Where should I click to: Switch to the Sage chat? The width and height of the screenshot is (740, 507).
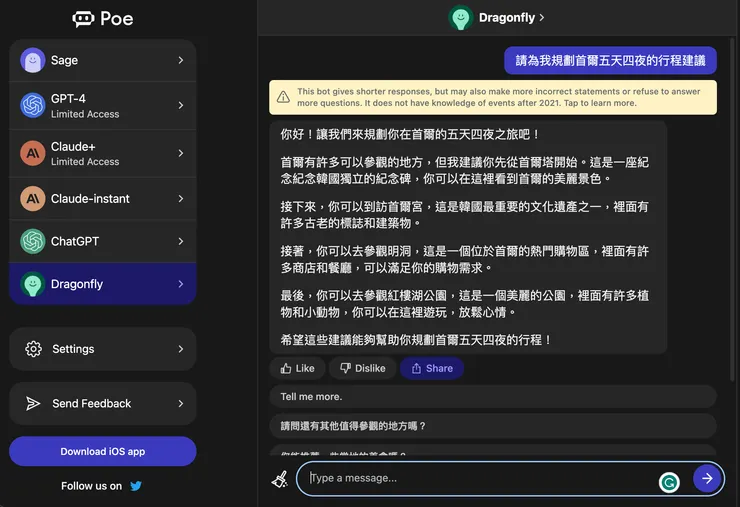point(102,60)
